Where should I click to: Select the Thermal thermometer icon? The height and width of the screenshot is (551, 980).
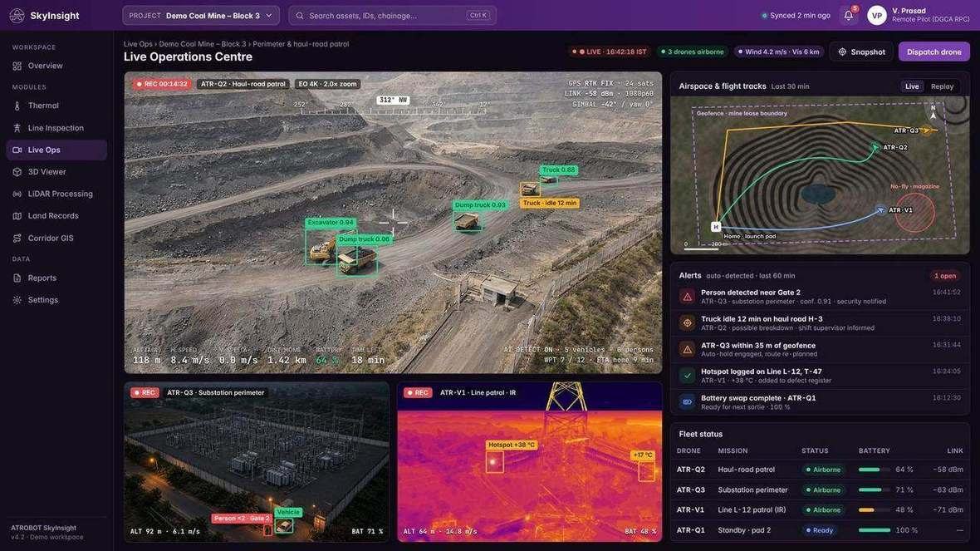(17, 106)
